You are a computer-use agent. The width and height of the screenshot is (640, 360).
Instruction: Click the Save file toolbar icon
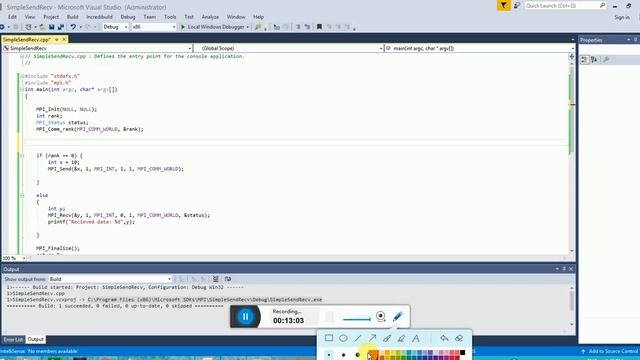tap(51, 27)
